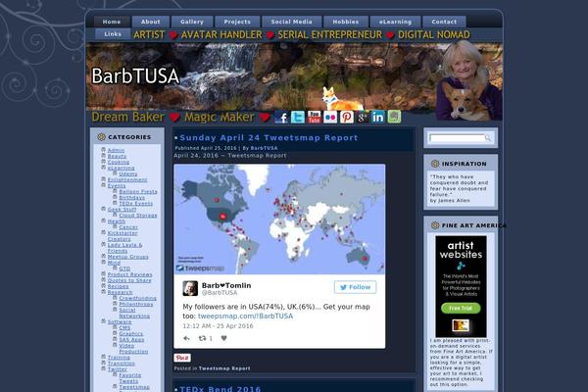588x392 pixels.
Task: Open the Flickr icon in the header
Action: point(330,117)
